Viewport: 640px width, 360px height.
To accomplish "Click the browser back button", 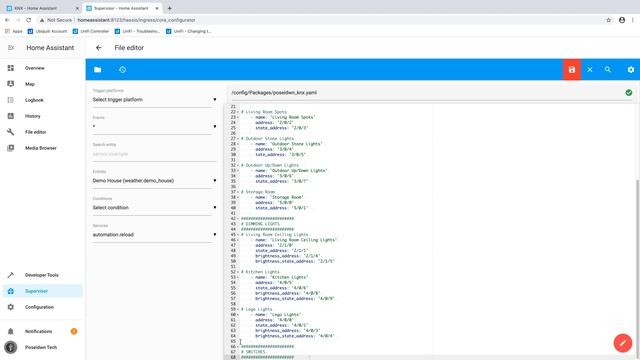I will click(7, 20).
